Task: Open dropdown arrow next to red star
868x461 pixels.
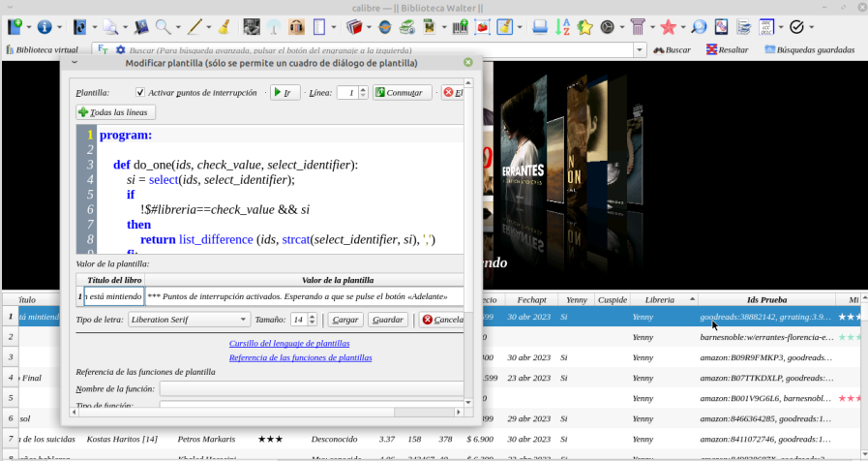Action: pyautogui.click(x=682, y=26)
